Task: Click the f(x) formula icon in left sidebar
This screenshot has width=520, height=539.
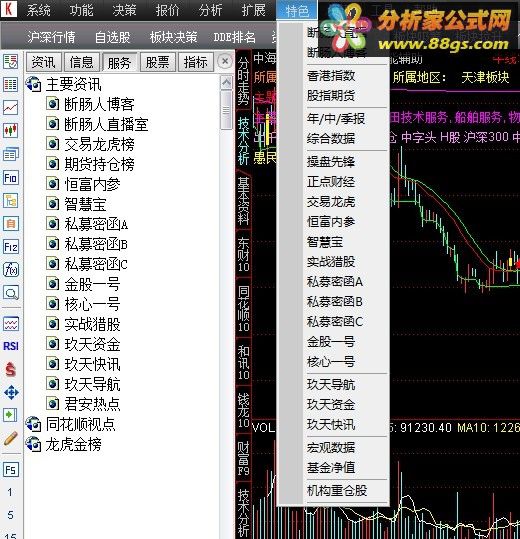Action: (x=10, y=270)
